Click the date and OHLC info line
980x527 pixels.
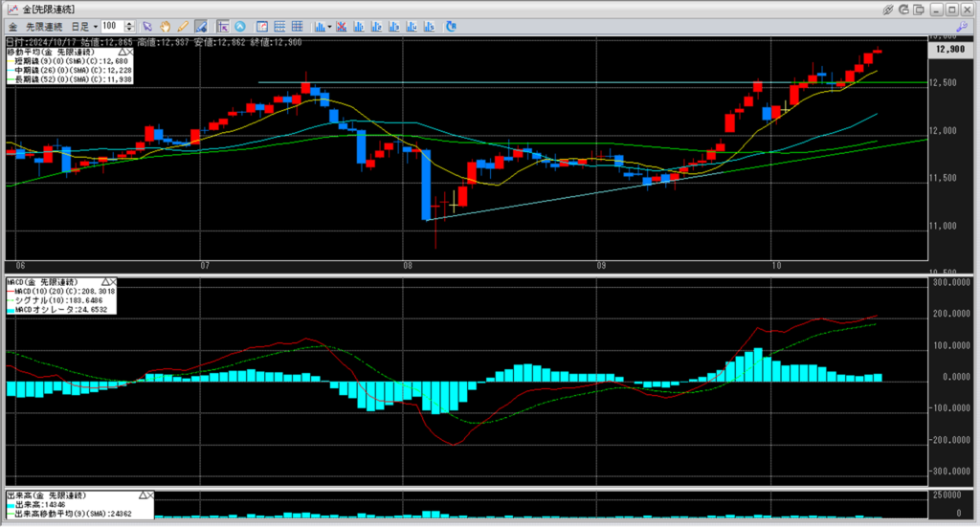coord(154,42)
